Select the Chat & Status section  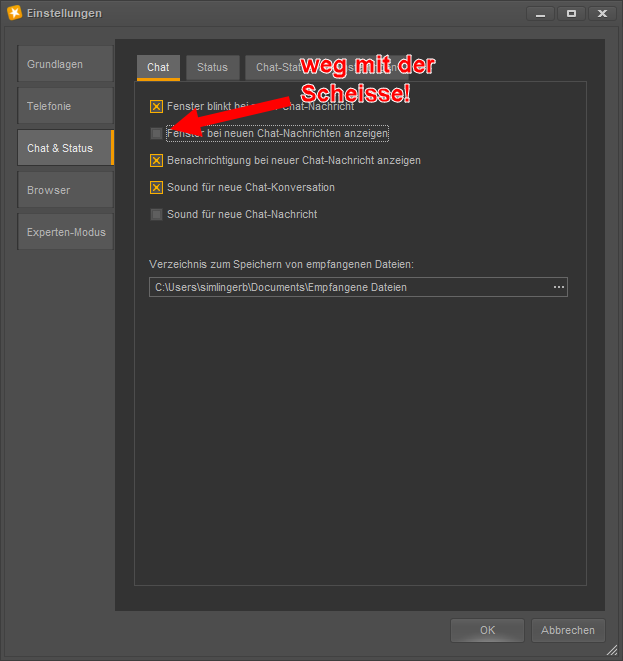65,148
